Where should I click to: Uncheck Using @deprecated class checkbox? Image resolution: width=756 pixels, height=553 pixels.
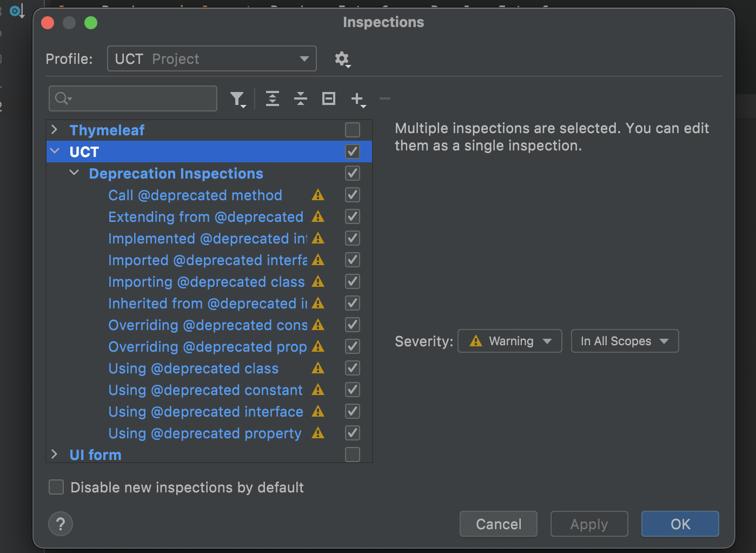[x=353, y=368]
